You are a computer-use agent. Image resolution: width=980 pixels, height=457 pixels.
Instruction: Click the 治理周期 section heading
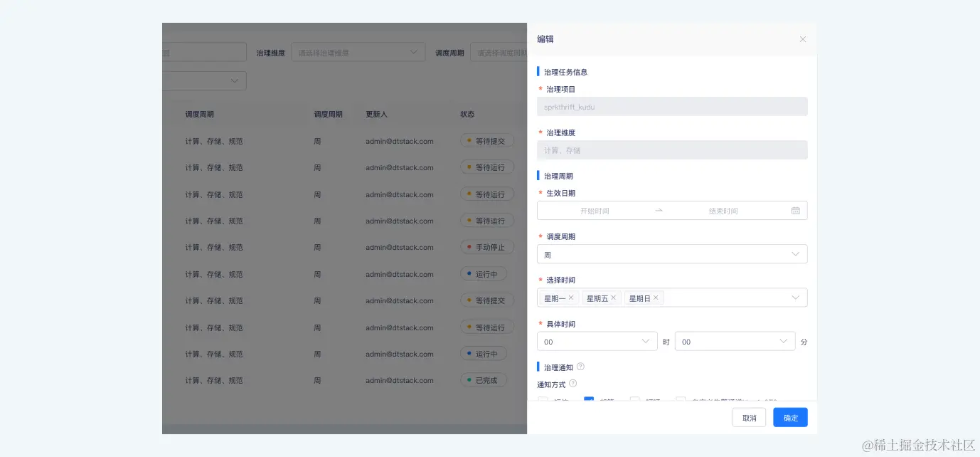pyautogui.click(x=558, y=176)
